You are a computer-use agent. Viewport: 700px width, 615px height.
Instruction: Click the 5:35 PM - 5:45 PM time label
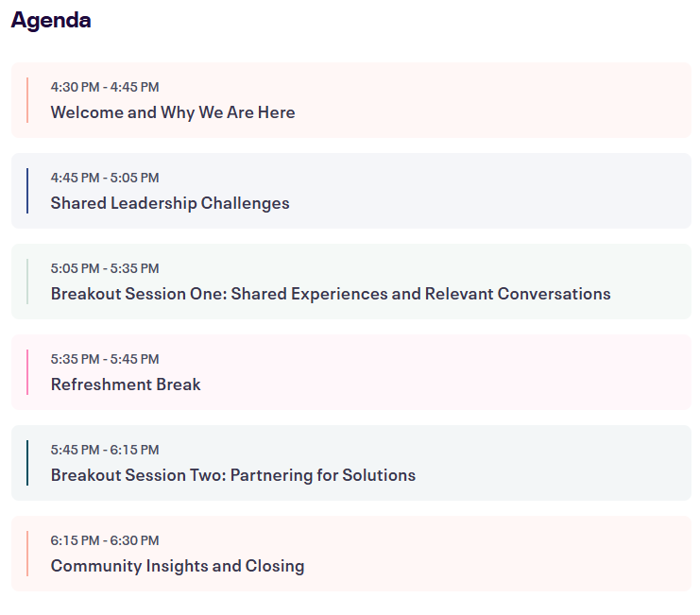point(105,358)
